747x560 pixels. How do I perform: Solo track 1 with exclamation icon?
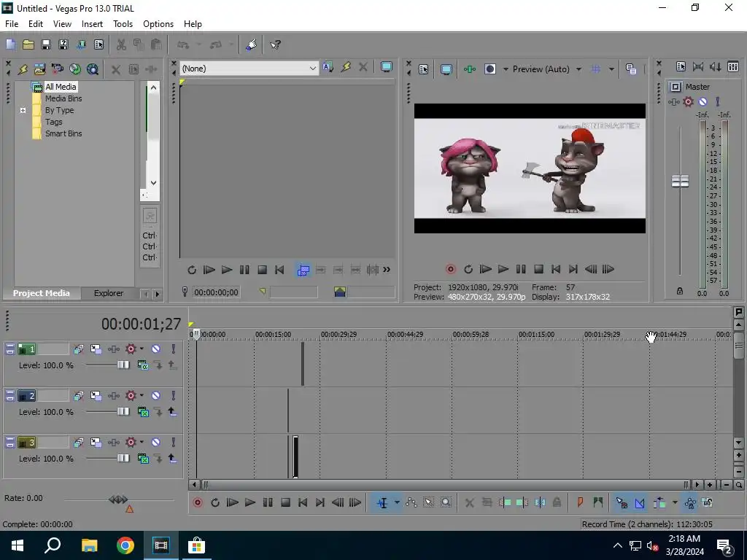pyautogui.click(x=174, y=349)
